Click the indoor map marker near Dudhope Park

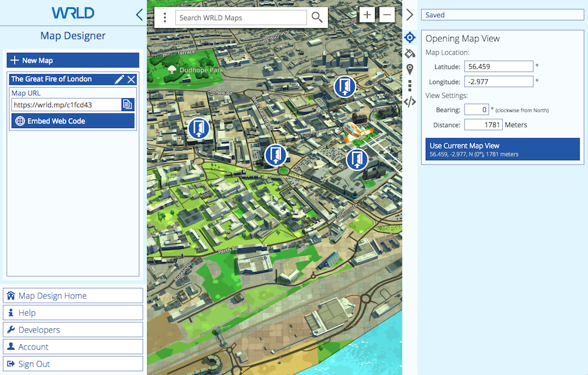tap(199, 128)
